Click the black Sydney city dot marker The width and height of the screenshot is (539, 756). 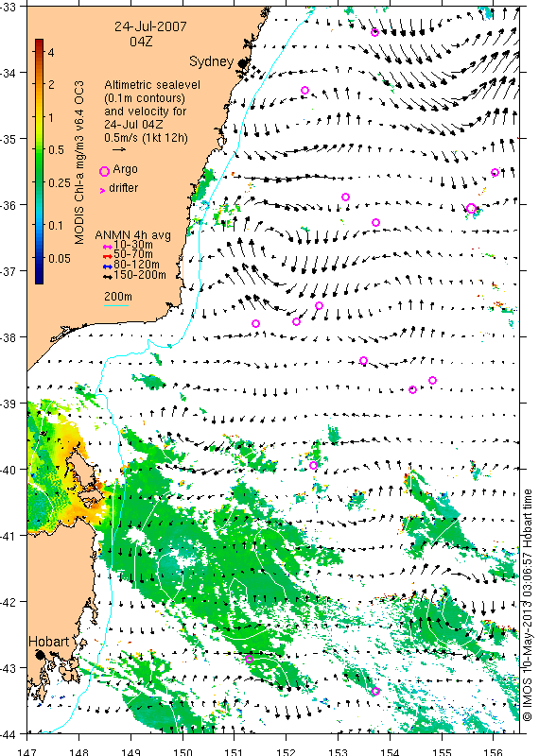point(242,62)
